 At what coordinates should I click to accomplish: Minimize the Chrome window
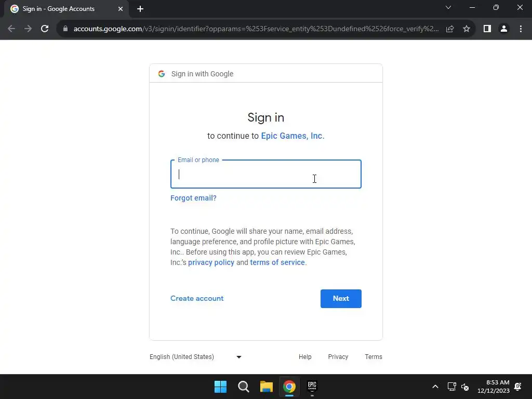472,7
